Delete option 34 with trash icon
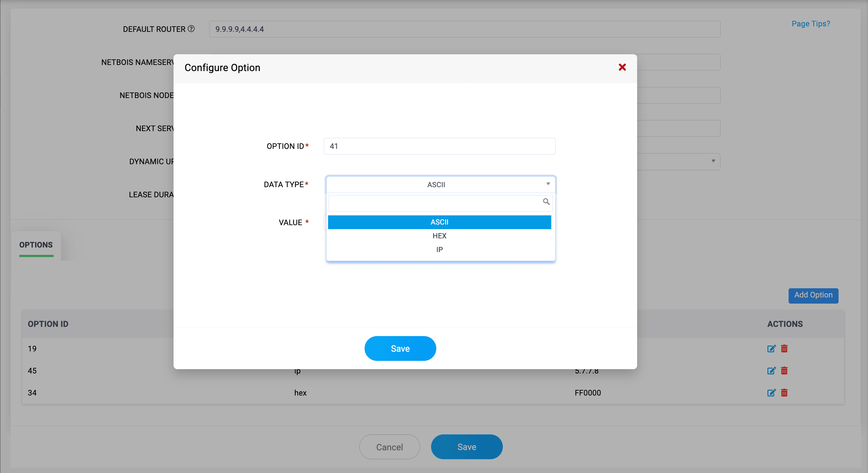This screenshot has height=473, width=868. pyautogui.click(x=784, y=392)
